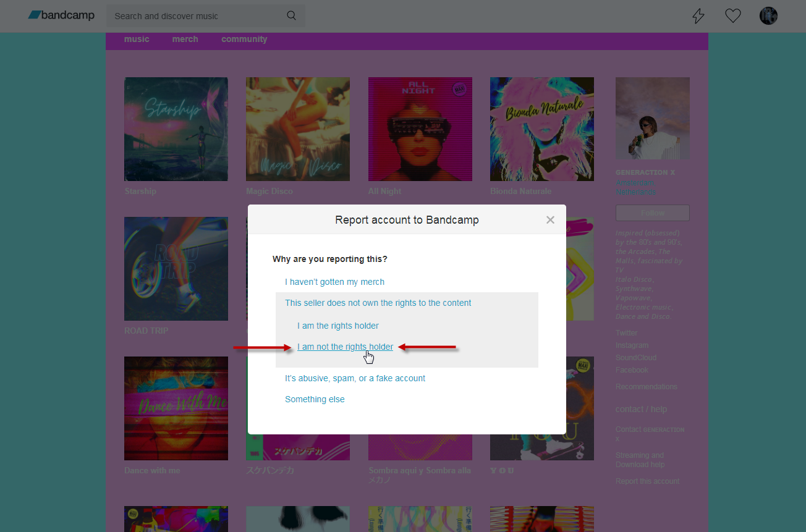This screenshot has width=806, height=532.
Task: Click the "Why are you reporting this?" heading
Action: (330, 259)
